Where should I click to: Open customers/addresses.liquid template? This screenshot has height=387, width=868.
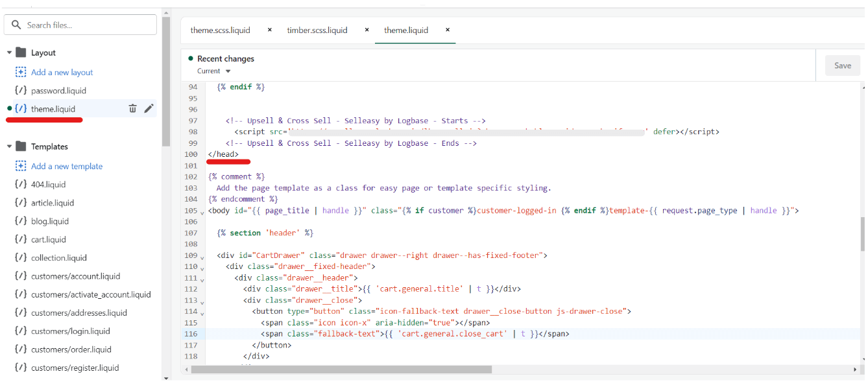click(x=79, y=313)
